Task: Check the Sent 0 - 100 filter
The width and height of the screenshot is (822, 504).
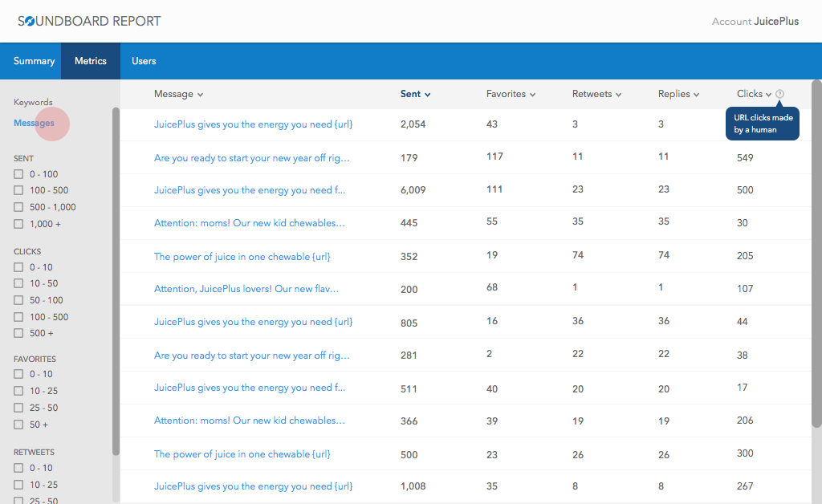Action: (19, 174)
